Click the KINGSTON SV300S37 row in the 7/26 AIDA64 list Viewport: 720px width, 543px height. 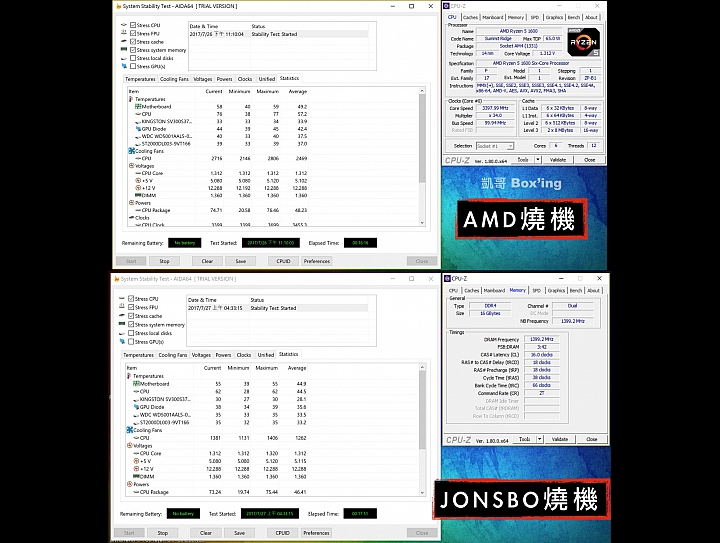[218, 121]
